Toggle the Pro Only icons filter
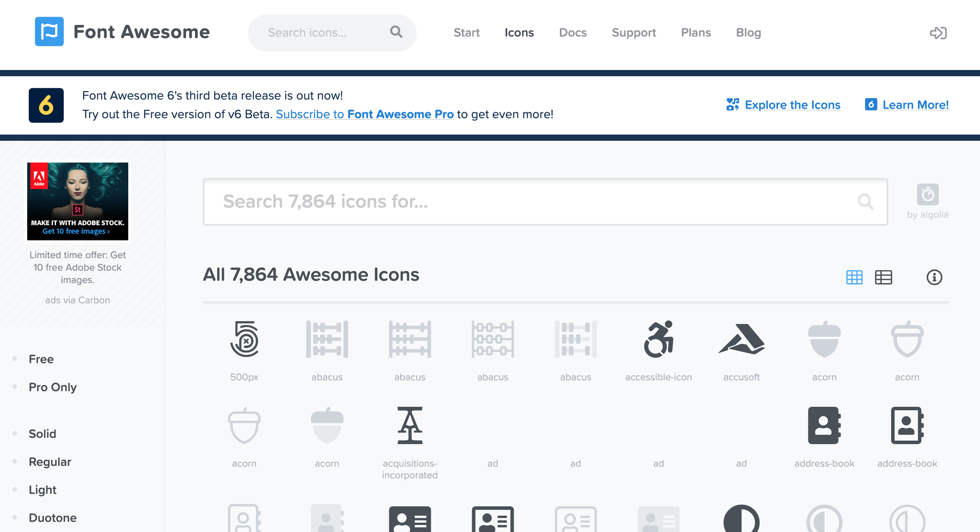980x532 pixels. click(x=52, y=387)
